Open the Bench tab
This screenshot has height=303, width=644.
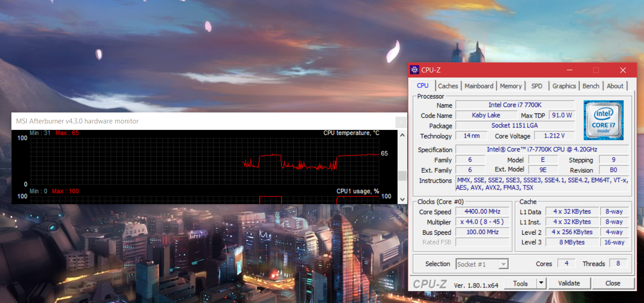[591, 86]
